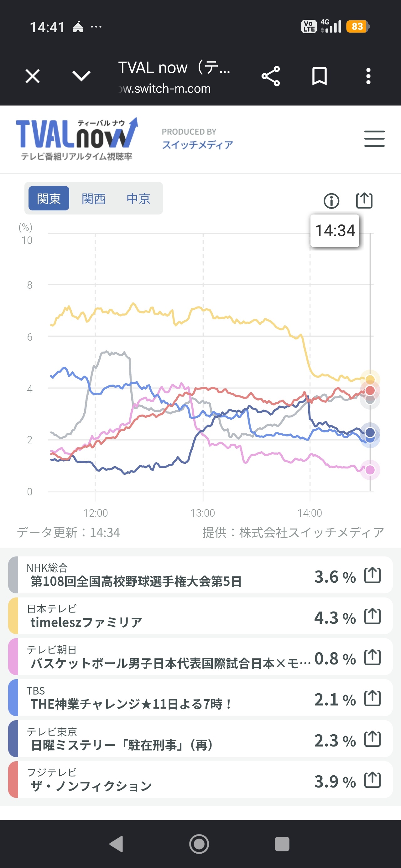Share テレビ東京 日曜ミステリー rating
Image resolution: width=401 pixels, height=868 pixels.
point(372,739)
